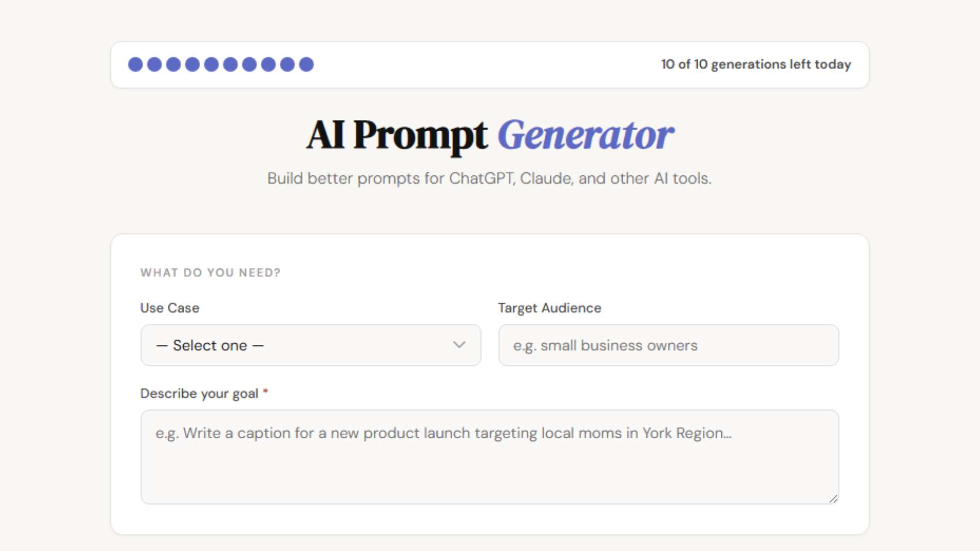
Task: Click the Target Audience field label
Action: coord(549,308)
